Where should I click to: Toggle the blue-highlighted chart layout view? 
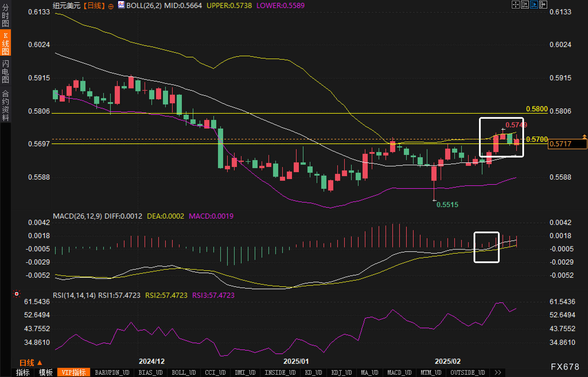click(534, 5)
